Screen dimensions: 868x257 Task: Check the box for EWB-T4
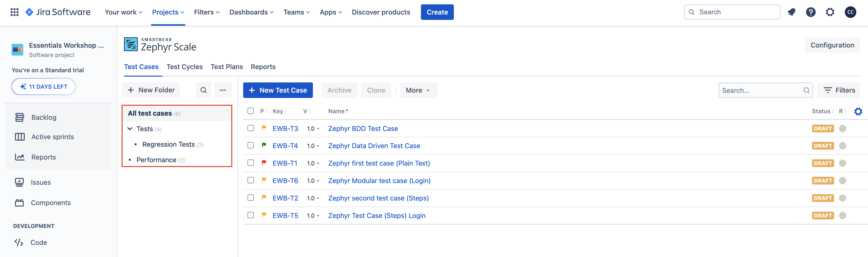pyautogui.click(x=250, y=145)
